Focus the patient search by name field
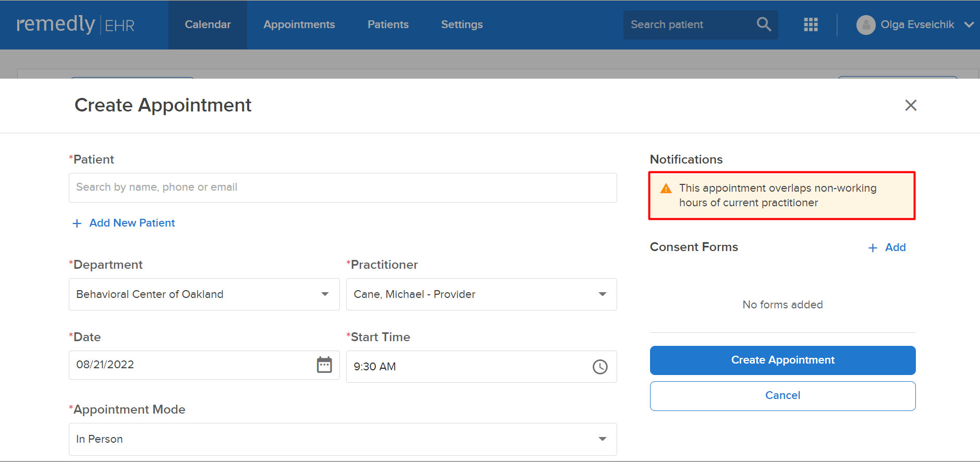Viewport: 980px width, 462px height. pyautogui.click(x=342, y=188)
